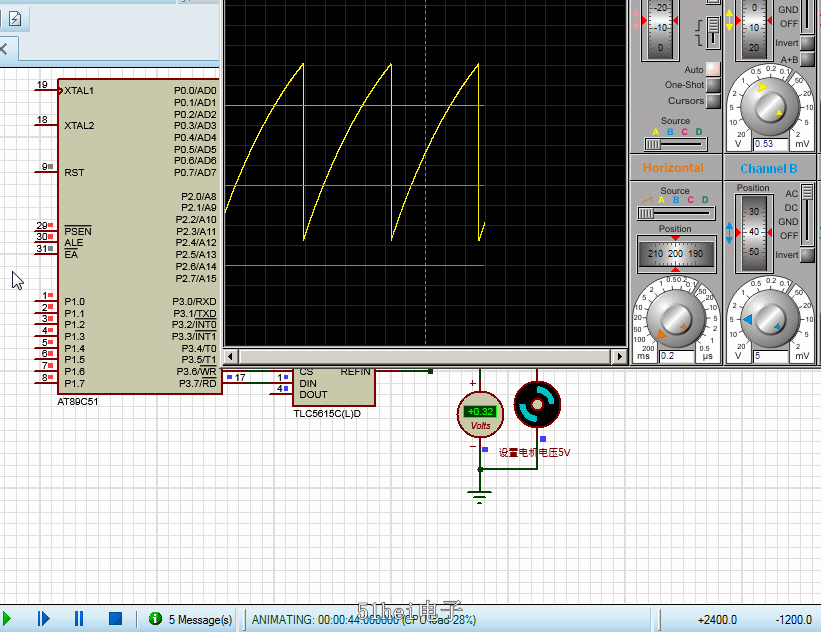821x632 pixels.
Task: Click the P0.0/AD0 pin label
Action: pos(195,91)
